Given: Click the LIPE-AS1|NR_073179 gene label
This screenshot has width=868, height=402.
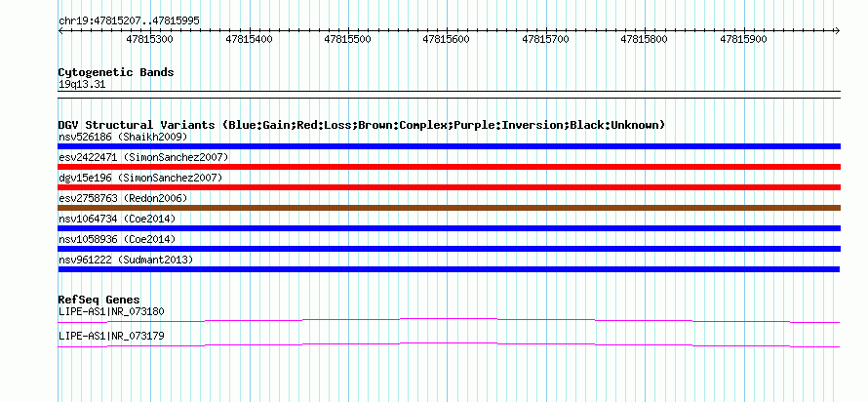Looking at the screenshot, I should (111, 336).
